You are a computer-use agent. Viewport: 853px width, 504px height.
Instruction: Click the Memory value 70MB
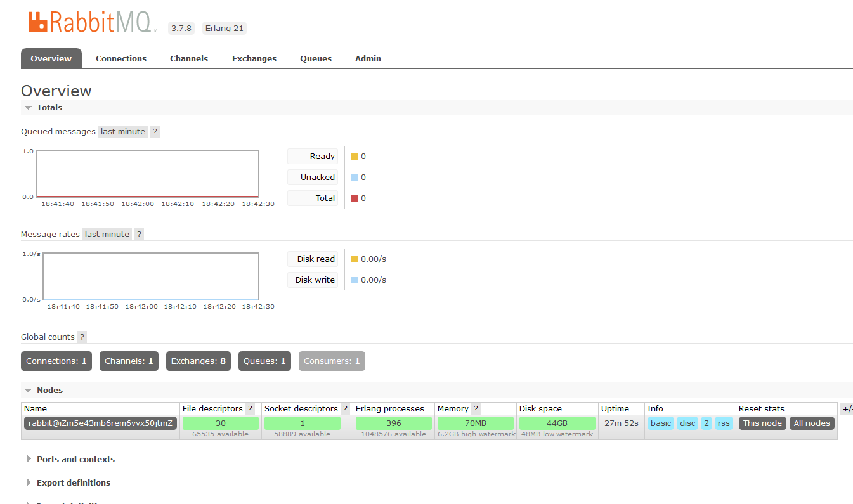tap(476, 423)
